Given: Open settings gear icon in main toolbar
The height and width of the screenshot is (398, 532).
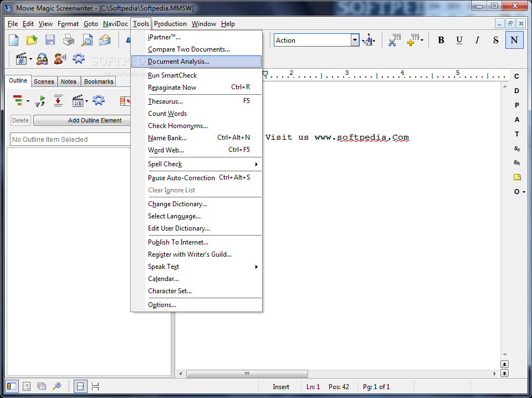Looking at the screenshot, I should pyautogui.click(x=78, y=59).
